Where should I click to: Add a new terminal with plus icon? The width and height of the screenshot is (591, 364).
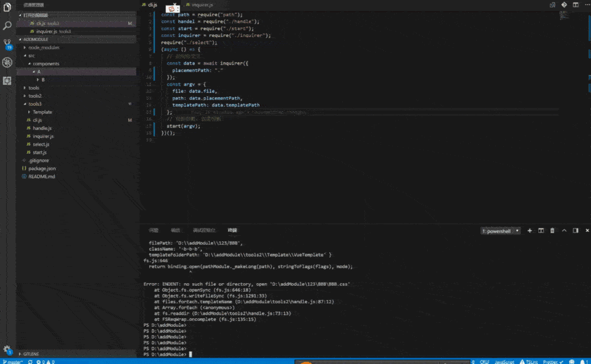pos(530,231)
